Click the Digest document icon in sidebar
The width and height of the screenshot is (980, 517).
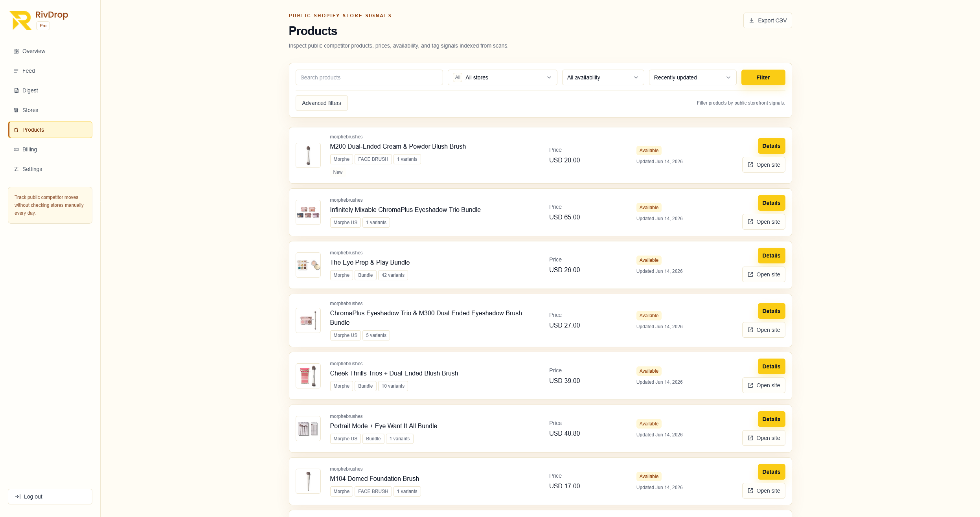pos(16,90)
